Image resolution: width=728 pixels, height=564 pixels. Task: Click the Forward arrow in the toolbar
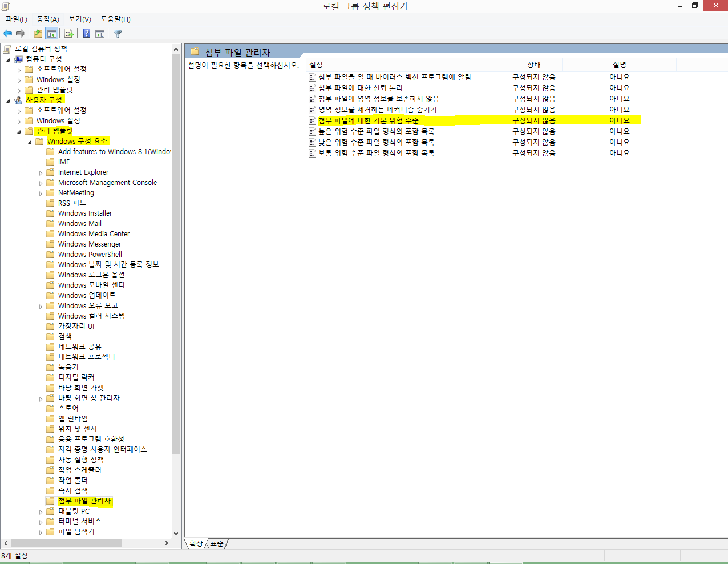(21, 34)
